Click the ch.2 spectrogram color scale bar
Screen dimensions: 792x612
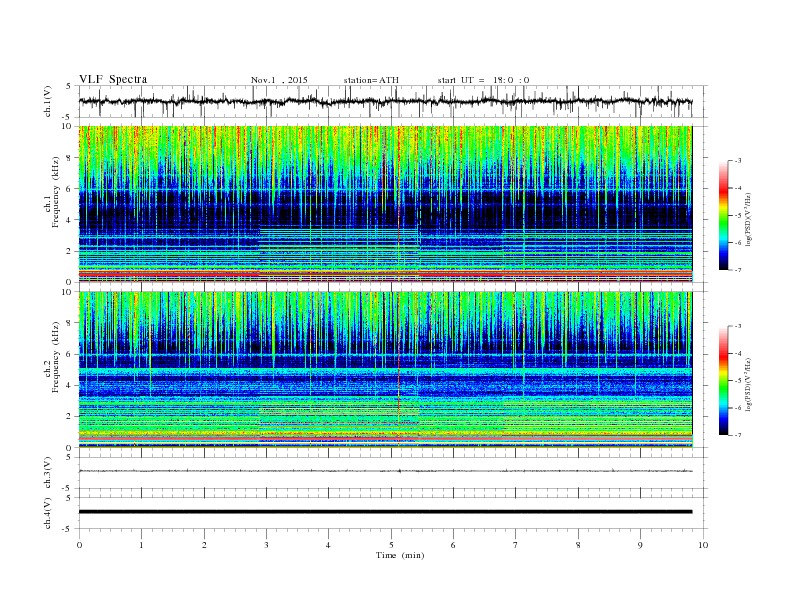click(723, 380)
